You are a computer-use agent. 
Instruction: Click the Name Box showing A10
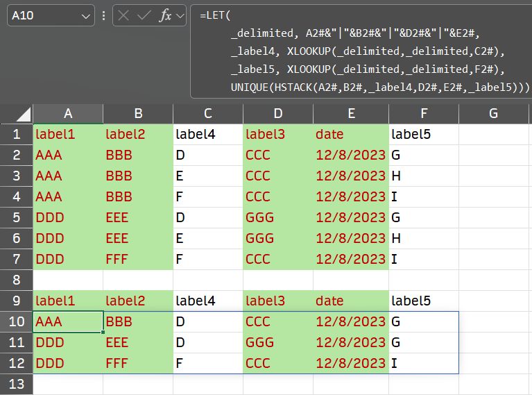coord(51,15)
